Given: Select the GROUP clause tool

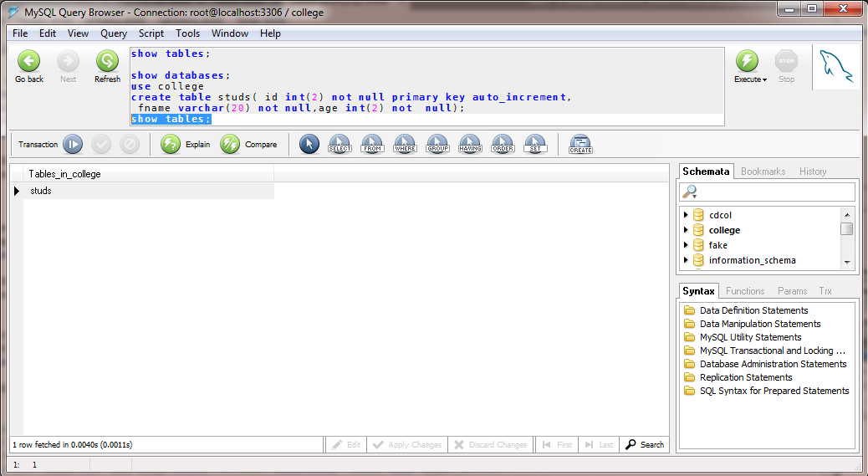Looking at the screenshot, I should coord(438,145).
